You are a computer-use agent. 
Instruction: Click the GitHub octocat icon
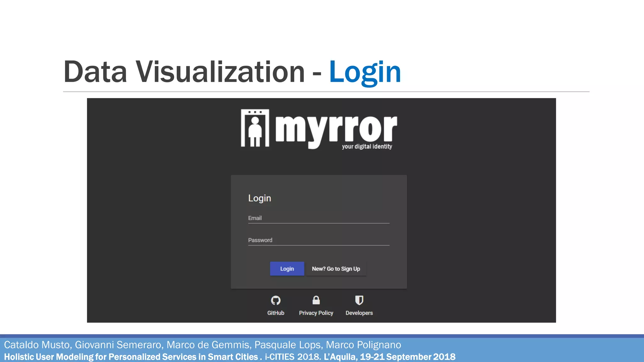click(x=276, y=300)
